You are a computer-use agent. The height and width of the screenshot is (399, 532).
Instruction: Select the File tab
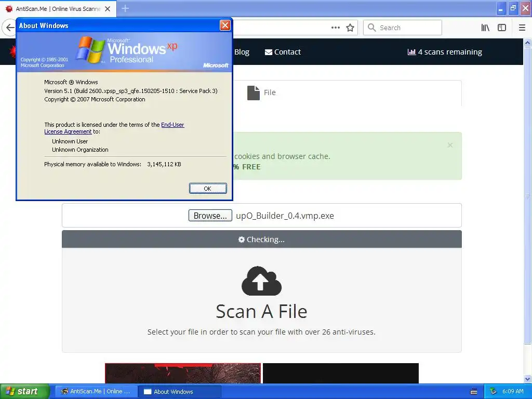[x=261, y=92]
